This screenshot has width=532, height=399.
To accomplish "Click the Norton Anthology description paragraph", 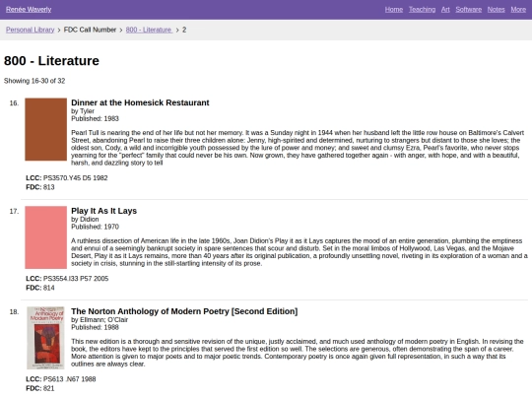I will pos(298,353).
